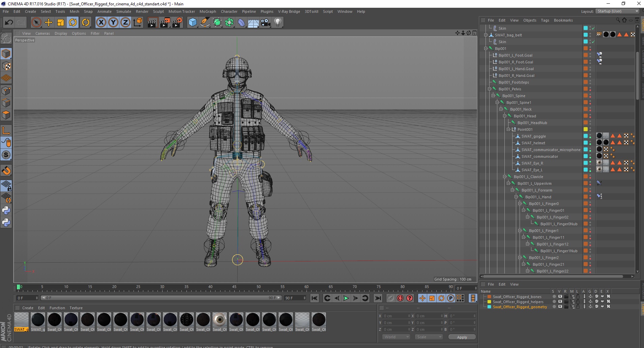644x348 pixels.
Task: Open the World coordinate dropdown
Action: pos(396,337)
